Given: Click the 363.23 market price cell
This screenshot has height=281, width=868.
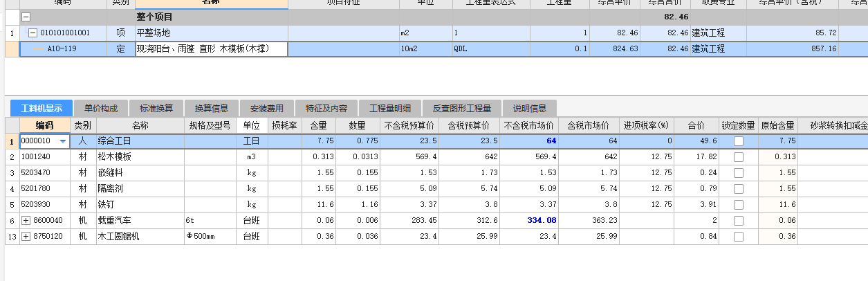Looking at the screenshot, I should coord(589,220).
